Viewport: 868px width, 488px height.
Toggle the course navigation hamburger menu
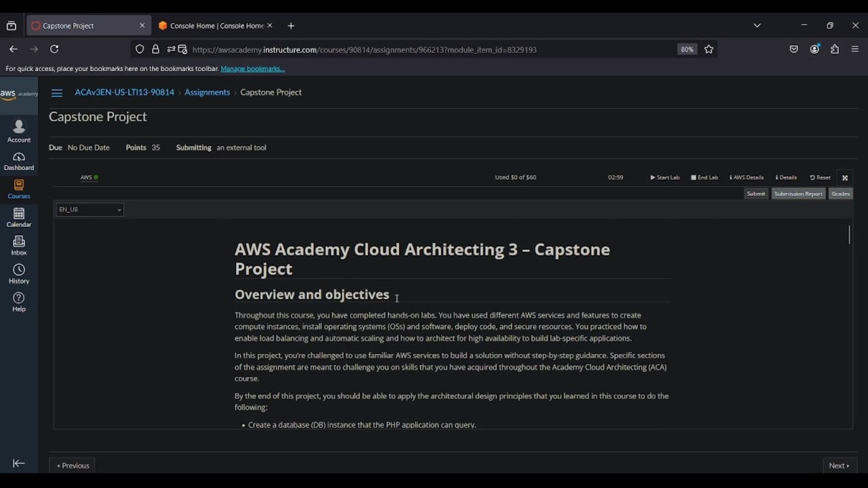click(x=57, y=93)
